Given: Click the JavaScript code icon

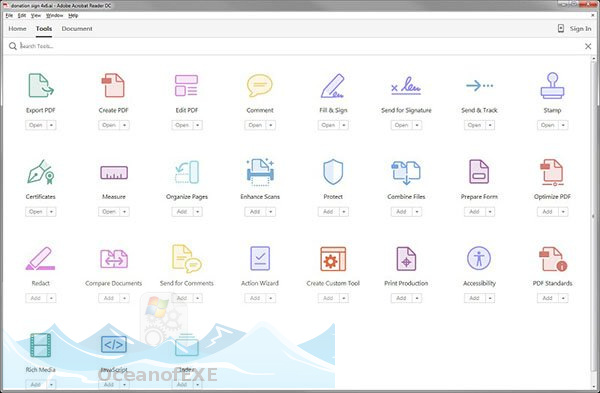Looking at the screenshot, I should (114, 344).
